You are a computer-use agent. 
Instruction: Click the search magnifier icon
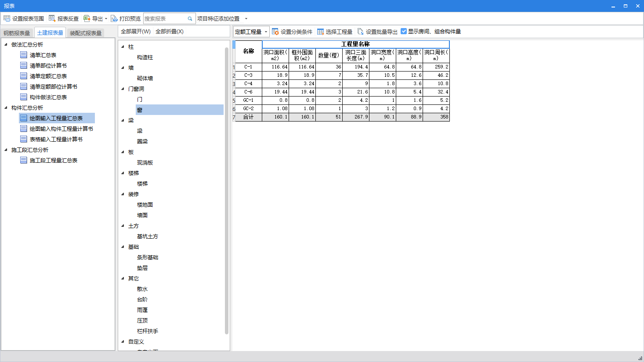[x=190, y=18]
